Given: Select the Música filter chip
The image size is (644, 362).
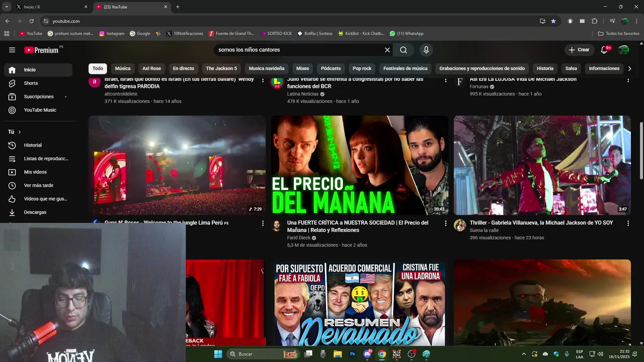Looking at the screenshot, I should click(x=123, y=68).
